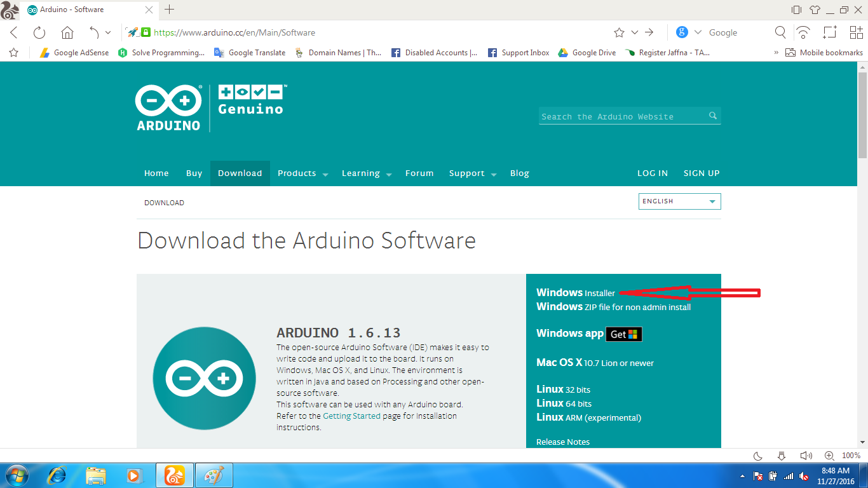Click the Arduino website search magnifier icon
Image resolution: width=868 pixels, height=488 pixels.
pos(712,116)
